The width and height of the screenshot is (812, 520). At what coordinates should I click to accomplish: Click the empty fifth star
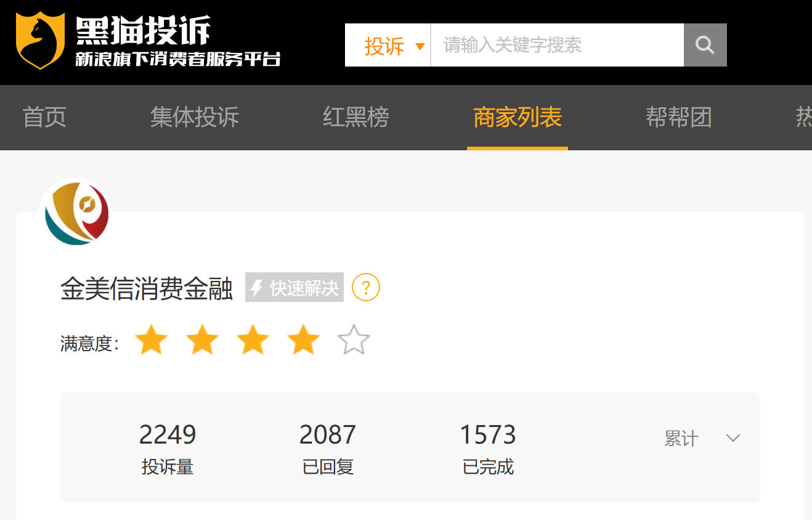[354, 341]
